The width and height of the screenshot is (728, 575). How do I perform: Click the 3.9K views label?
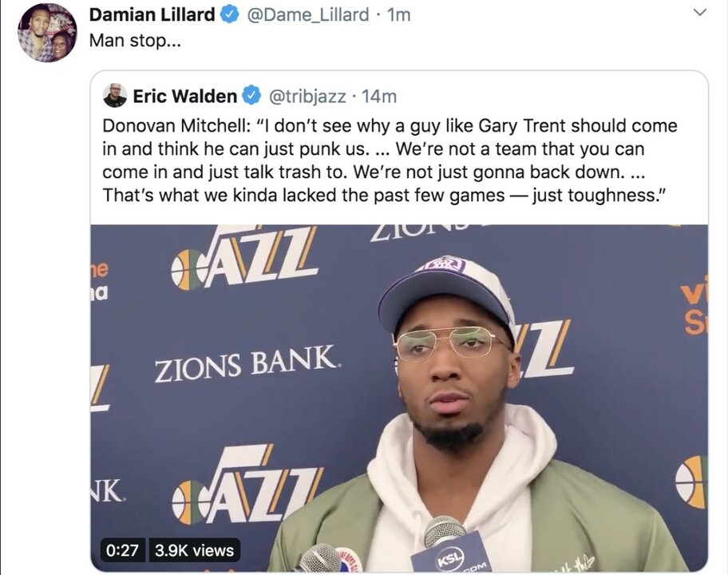click(194, 550)
